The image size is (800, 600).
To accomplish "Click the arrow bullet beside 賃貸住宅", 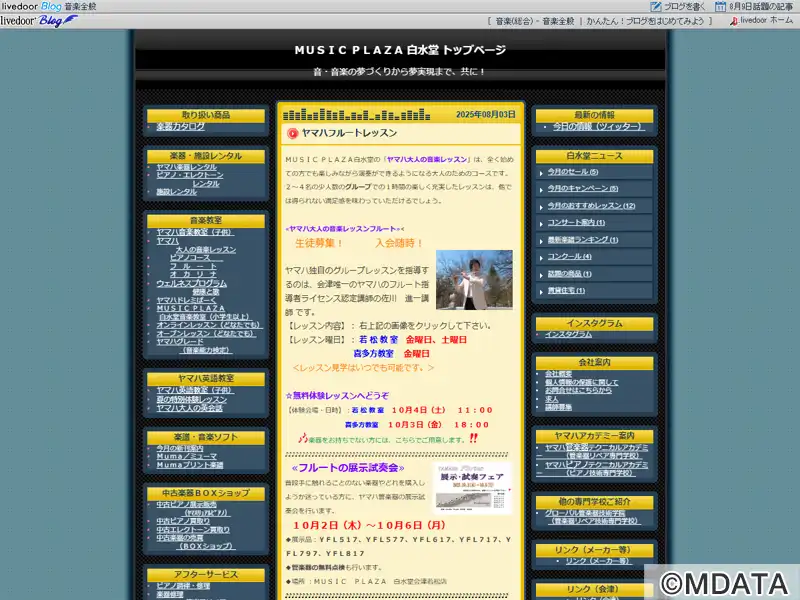I will tap(541, 292).
